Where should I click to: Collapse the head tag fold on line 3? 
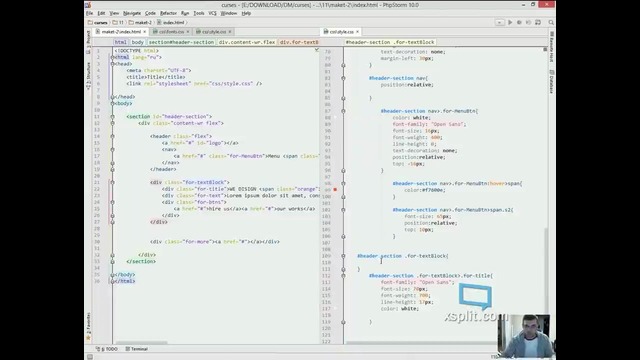click(x=113, y=64)
